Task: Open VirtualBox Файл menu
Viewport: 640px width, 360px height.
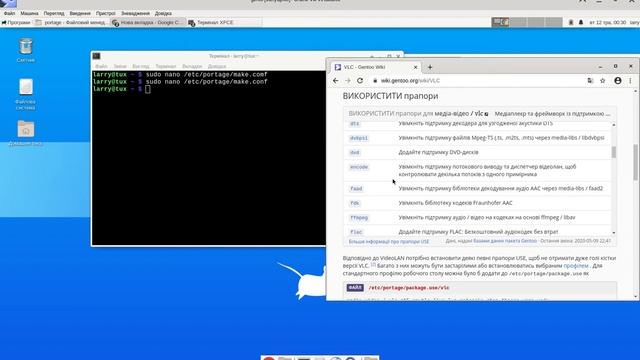Action: point(9,13)
